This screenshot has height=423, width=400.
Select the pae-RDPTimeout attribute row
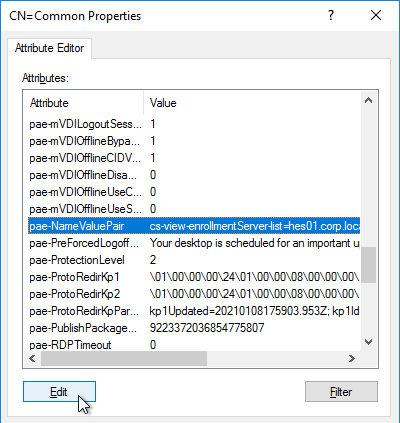pos(194,345)
